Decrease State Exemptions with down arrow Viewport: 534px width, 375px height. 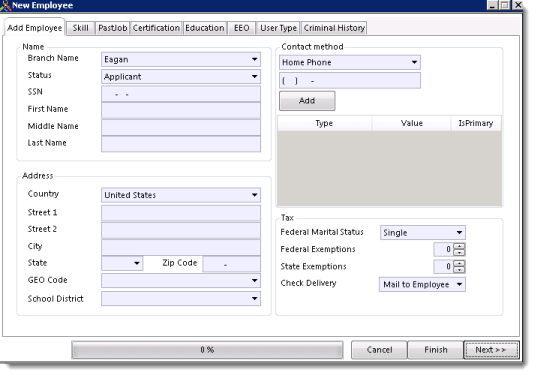459,270
